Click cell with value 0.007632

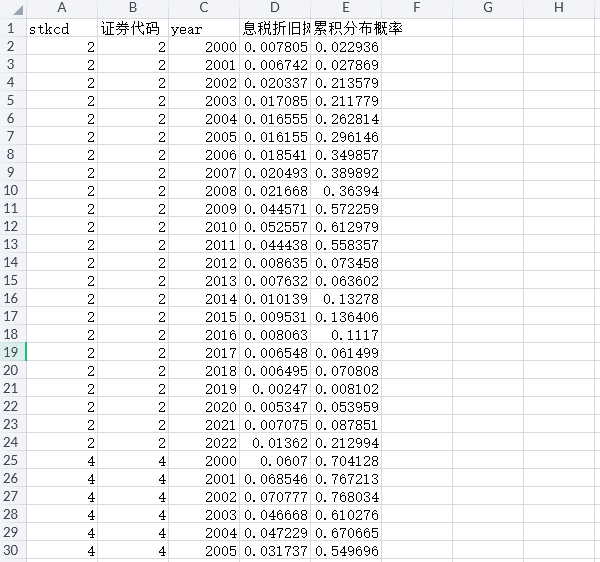click(275, 281)
